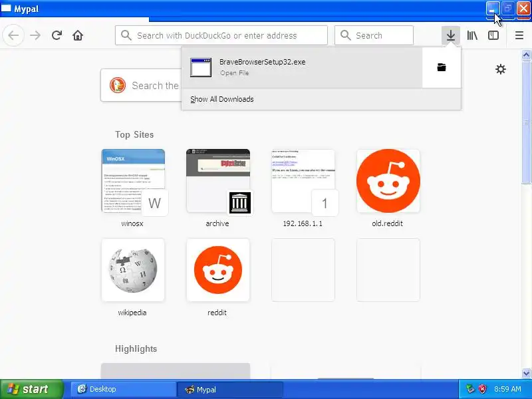Click the Search the web box
Screen dimensions: 532x399
141,85
